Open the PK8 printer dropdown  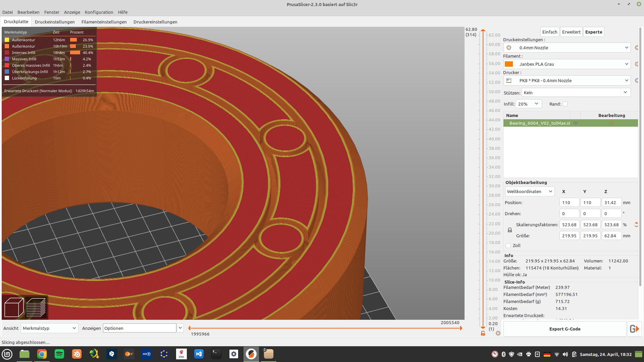coord(567,80)
